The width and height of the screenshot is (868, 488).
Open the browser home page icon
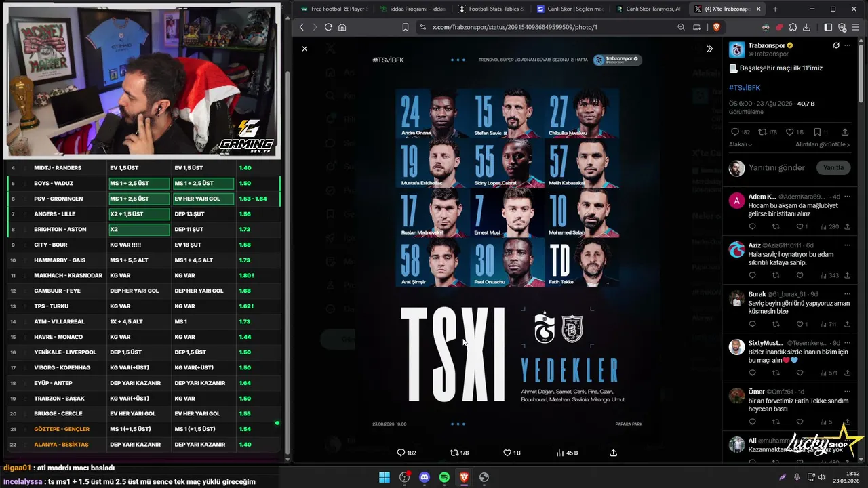(x=342, y=27)
